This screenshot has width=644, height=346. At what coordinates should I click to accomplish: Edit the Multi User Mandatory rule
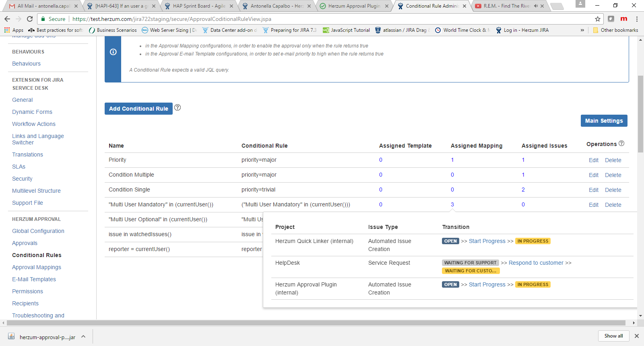click(x=593, y=205)
